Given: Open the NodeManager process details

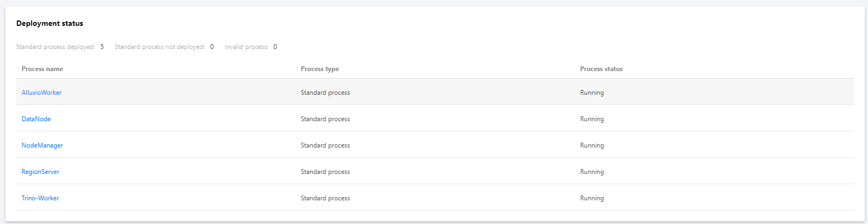Looking at the screenshot, I should pos(42,145).
